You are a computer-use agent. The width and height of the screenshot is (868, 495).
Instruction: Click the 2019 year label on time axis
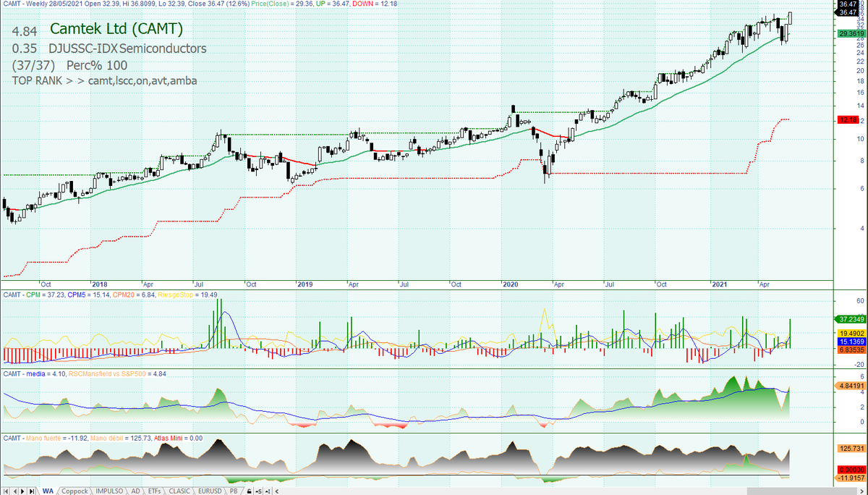pos(305,284)
